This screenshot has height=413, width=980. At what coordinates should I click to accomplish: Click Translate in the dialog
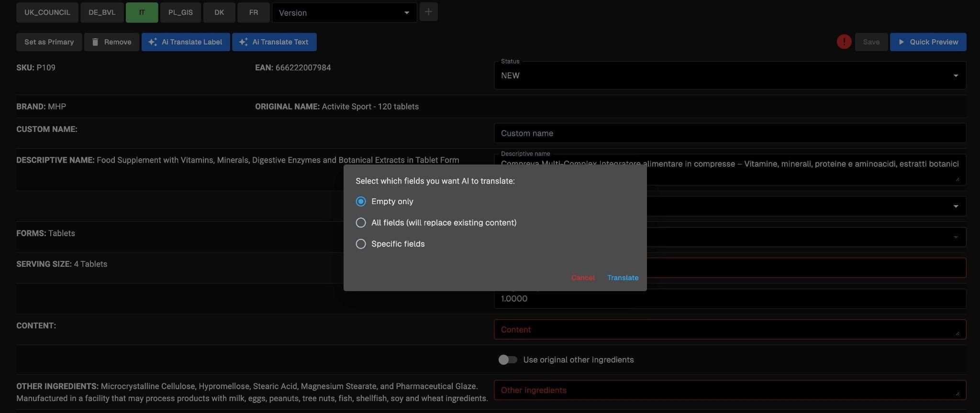coord(623,278)
